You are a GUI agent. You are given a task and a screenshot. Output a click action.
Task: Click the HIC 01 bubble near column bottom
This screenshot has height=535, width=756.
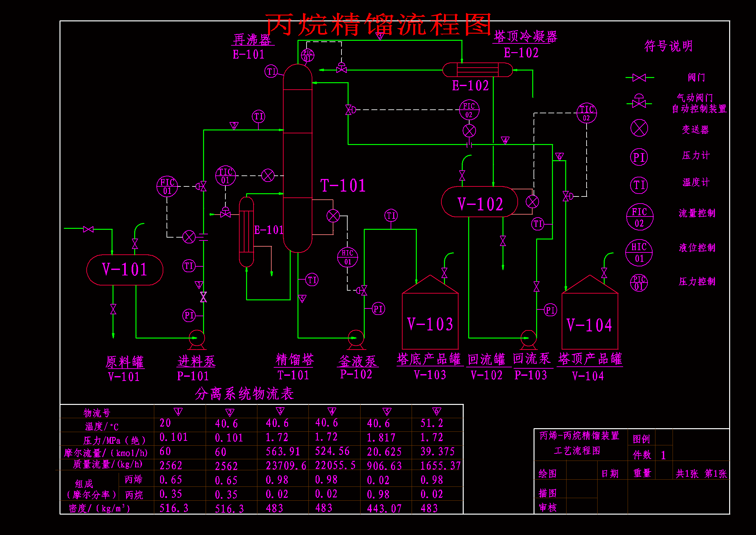coord(347,257)
